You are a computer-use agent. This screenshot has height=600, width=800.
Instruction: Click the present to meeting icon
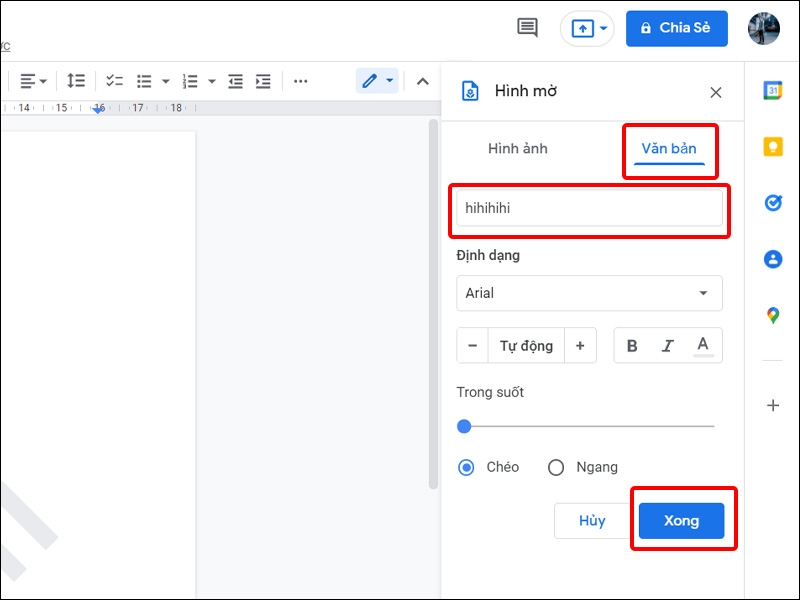tap(582, 29)
